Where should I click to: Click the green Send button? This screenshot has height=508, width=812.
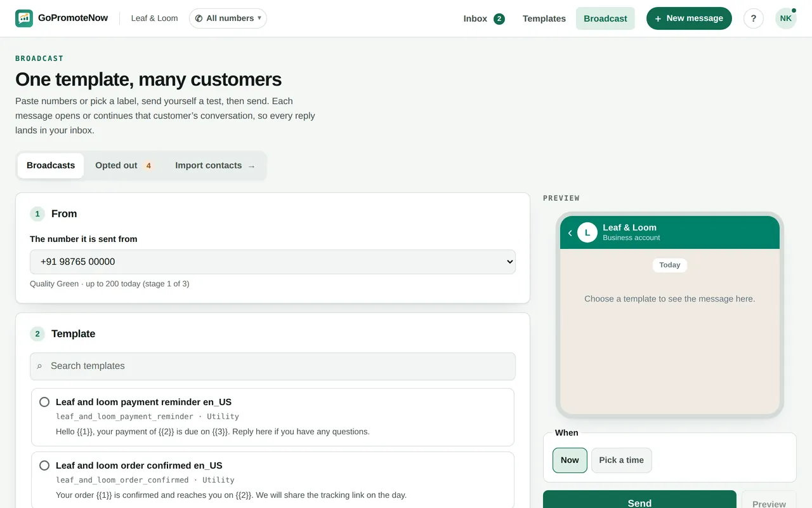pyautogui.click(x=639, y=500)
